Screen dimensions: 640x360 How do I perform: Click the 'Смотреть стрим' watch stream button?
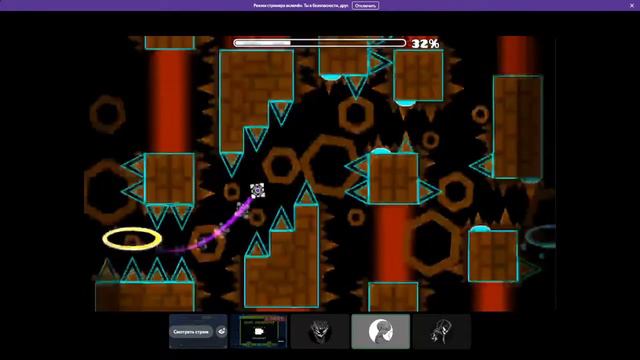click(x=191, y=331)
